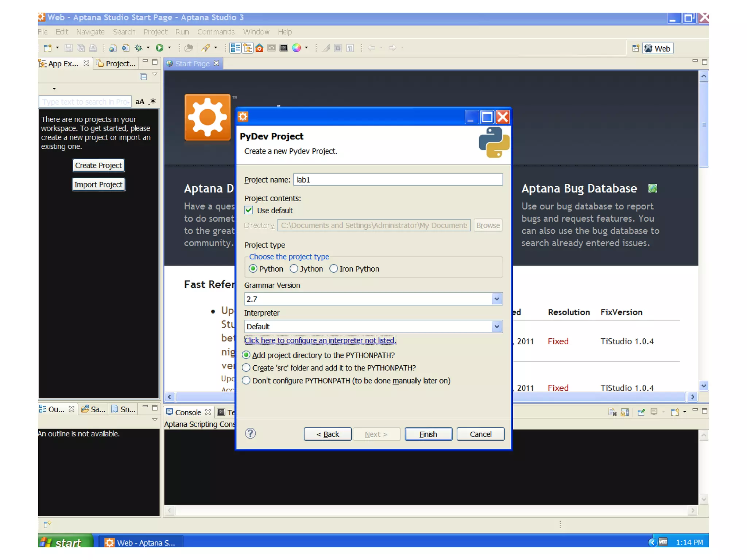Click the open web browser icon
This screenshot has height=560, width=747.
(125, 48)
